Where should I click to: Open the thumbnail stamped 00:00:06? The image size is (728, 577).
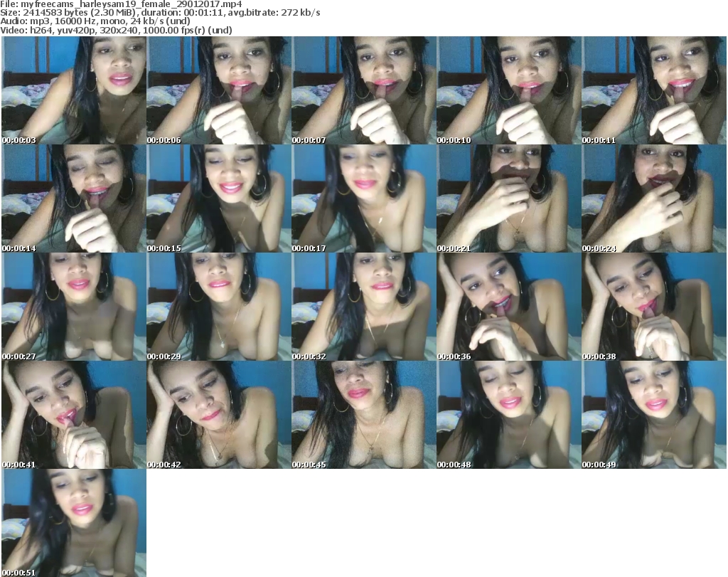click(x=219, y=90)
